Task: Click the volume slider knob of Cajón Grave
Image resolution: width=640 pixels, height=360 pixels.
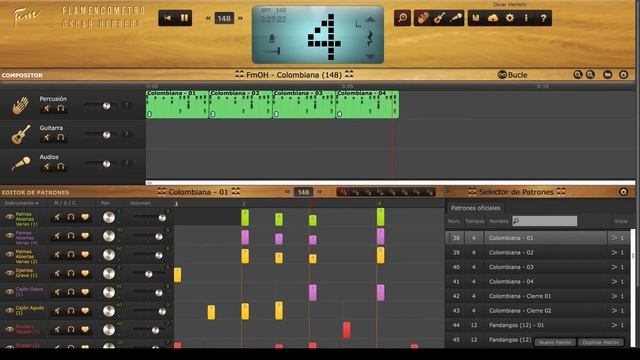Action: click(x=159, y=293)
